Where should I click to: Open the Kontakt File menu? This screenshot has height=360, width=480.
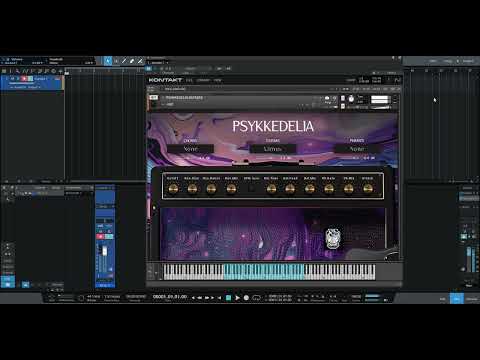189,80
